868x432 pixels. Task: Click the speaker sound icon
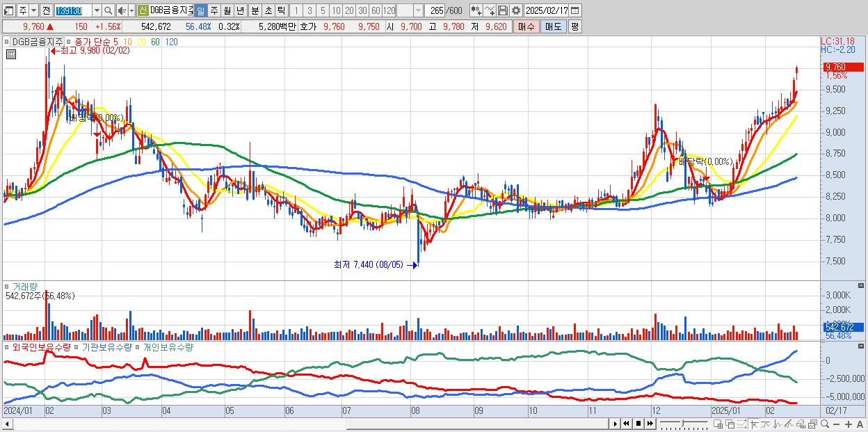pyautogui.click(x=122, y=10)
